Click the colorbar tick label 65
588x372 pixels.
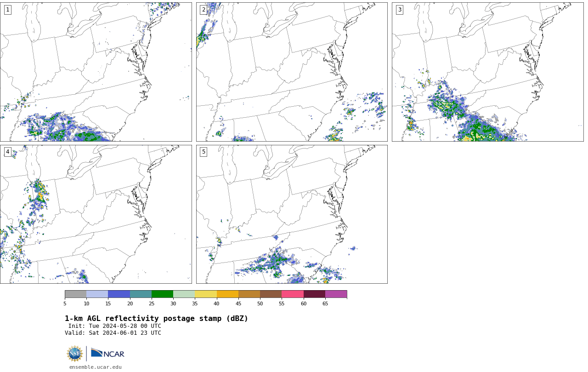tap(325, 303)
